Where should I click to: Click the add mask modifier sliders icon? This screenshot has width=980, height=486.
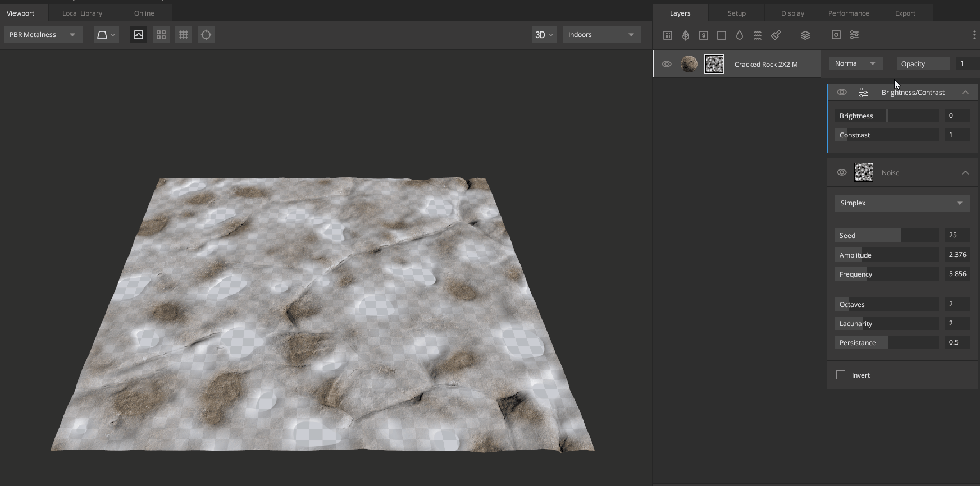(854, 35)
